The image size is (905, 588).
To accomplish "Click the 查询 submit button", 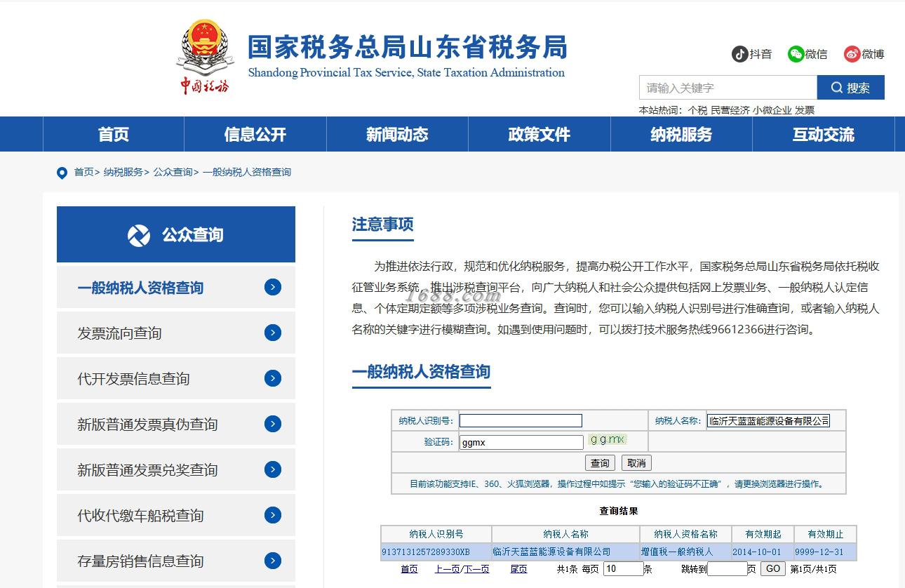I will tap(600, 463).
